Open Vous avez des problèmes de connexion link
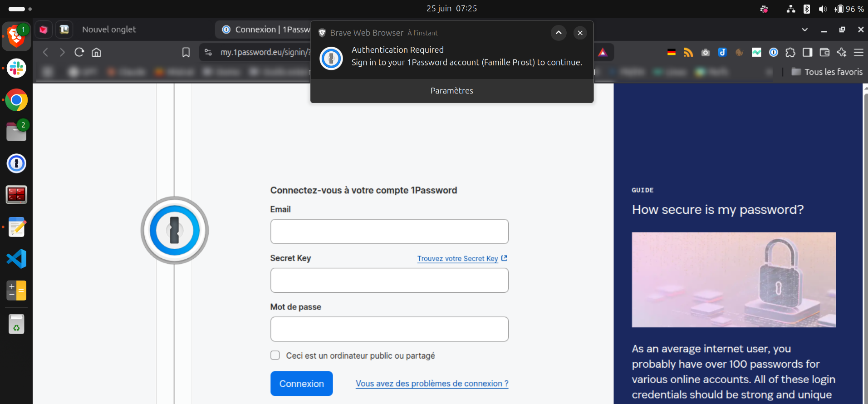 pos(432,384)
